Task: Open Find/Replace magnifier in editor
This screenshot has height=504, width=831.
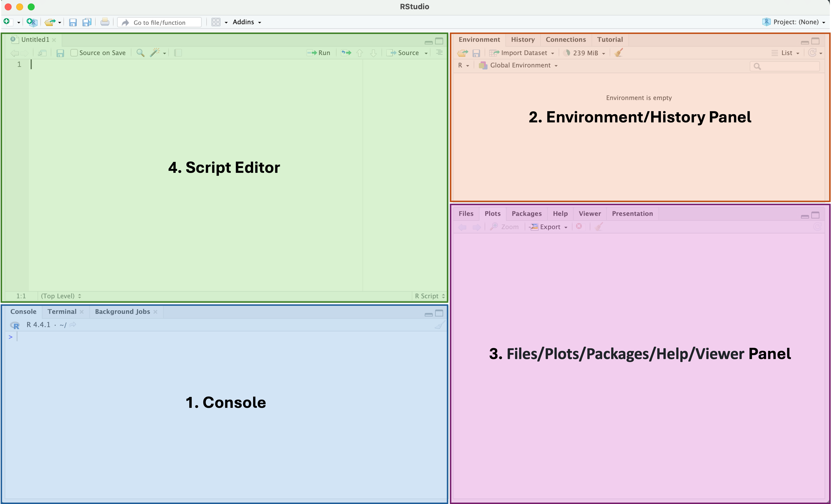Action: click(140, 53)
